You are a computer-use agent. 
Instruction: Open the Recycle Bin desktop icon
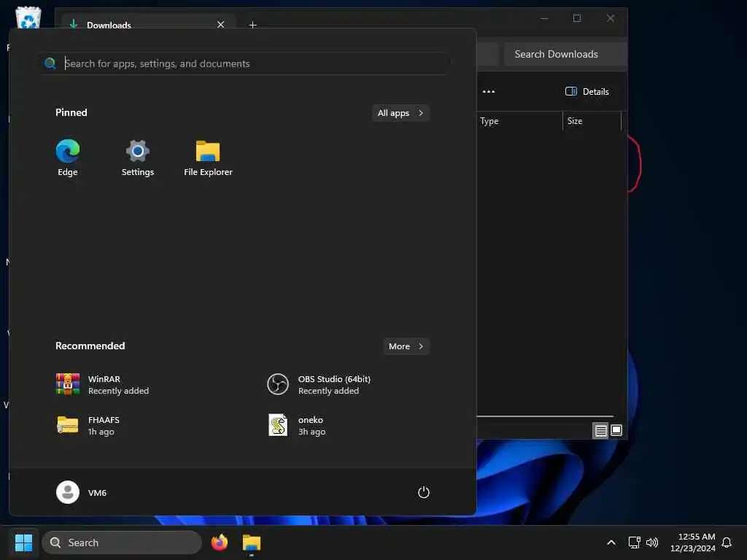(28, 17)
